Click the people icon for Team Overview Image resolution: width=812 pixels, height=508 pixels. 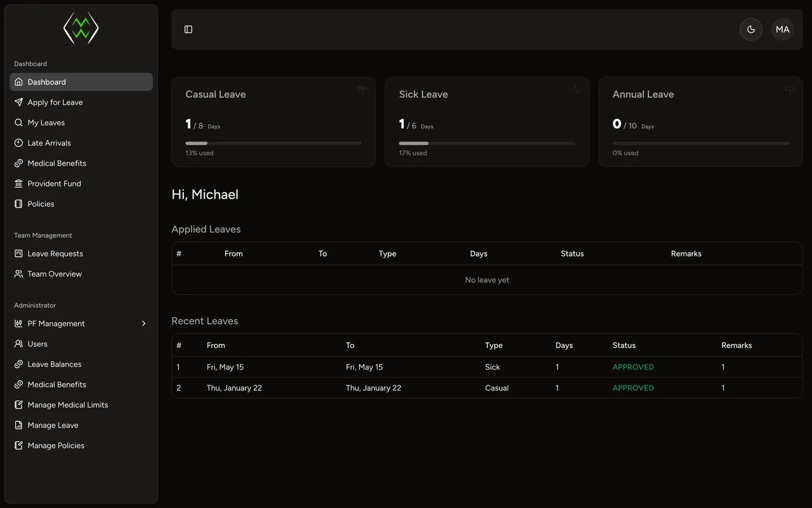[x=19, y=274]
